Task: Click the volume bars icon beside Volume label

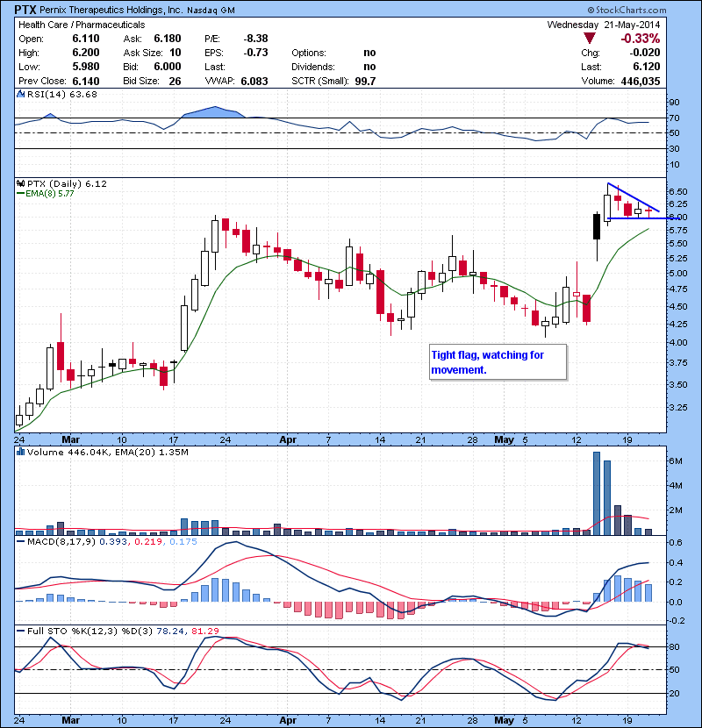Action: point(20,452)
